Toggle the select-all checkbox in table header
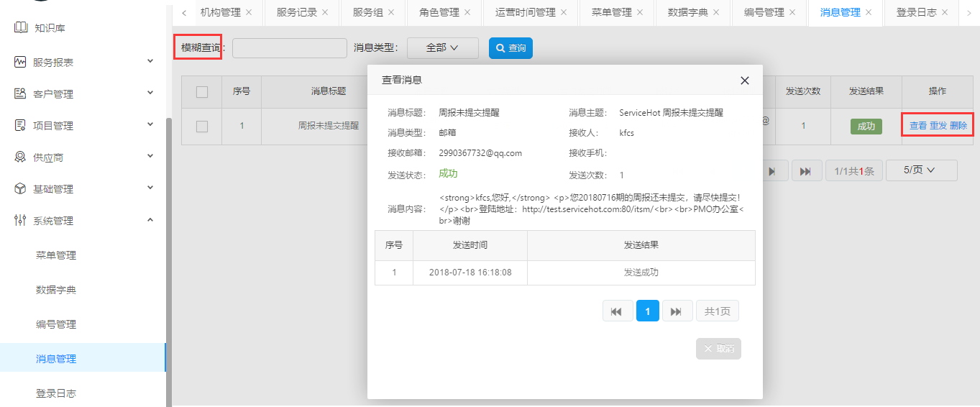This screenshot has width=980, height=407. 202,92
